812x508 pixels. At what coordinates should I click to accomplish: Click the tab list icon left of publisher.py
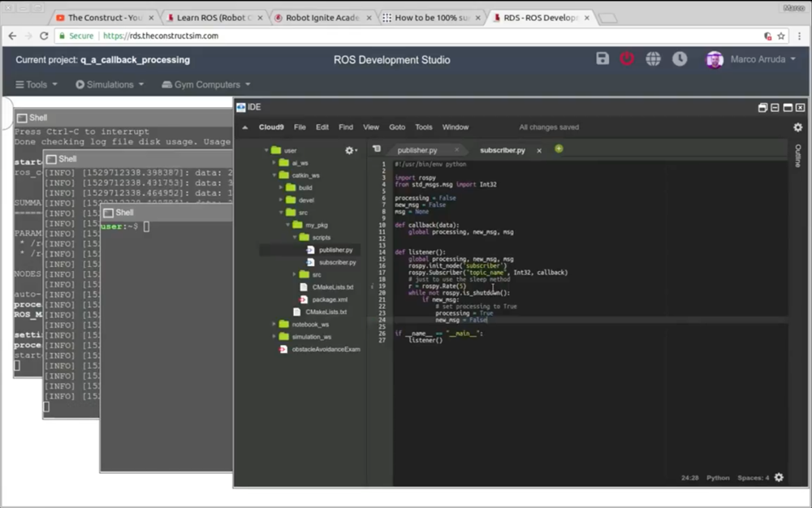pos(377,149)
